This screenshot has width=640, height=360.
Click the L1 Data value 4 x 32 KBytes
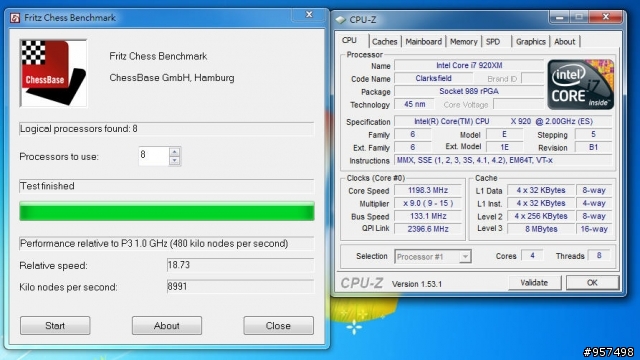click(x=541, y=191)
